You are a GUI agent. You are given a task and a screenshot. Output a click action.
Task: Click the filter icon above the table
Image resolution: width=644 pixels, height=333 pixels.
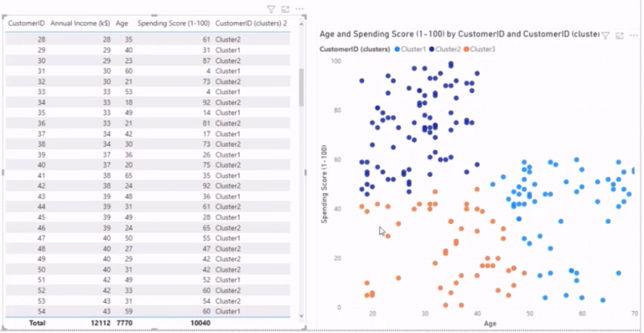271,9
